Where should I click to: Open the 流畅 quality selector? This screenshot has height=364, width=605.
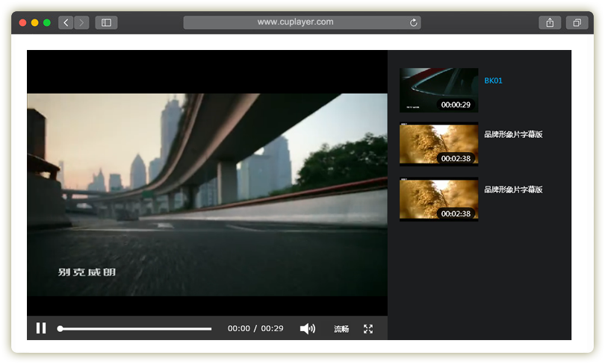pyautogui.click(x=341, y=329)
